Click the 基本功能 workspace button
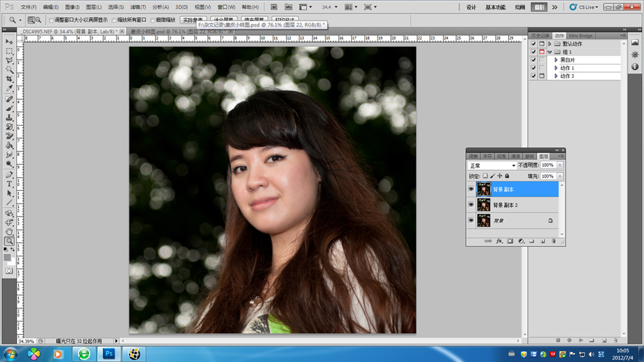This screenshot has width=644, height=362. tap(496, 7)
